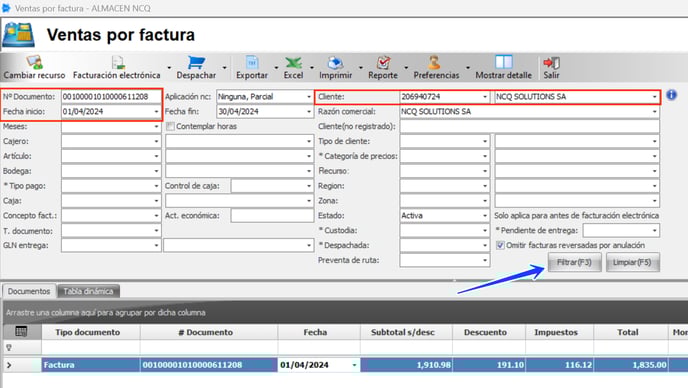
Task: Expand the Factura row arrow
Action: (x=9, y=365)
